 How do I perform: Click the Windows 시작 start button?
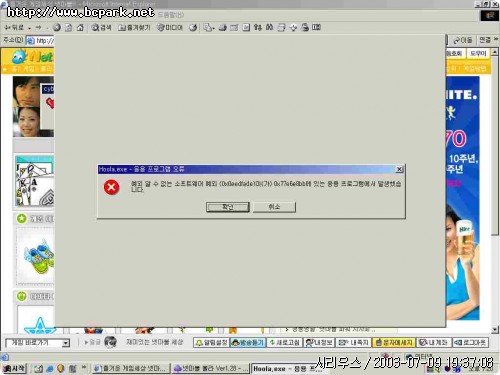point(14,368)
